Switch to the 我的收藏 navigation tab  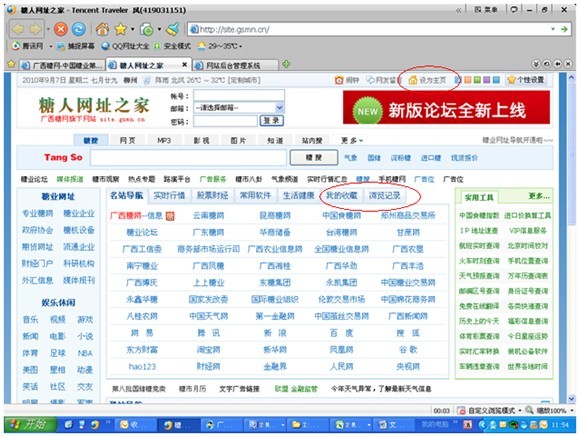click(341, 196)
